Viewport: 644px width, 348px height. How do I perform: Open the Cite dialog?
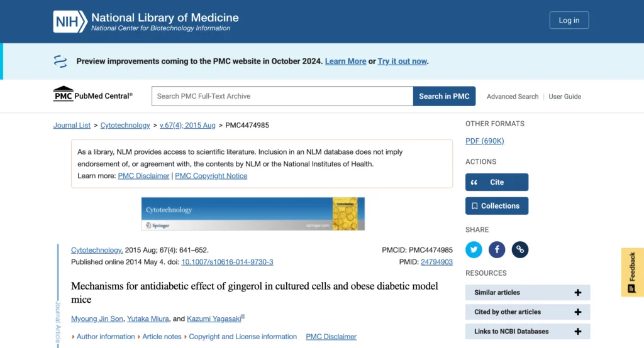pyautogui.click(x=496, y=182)
